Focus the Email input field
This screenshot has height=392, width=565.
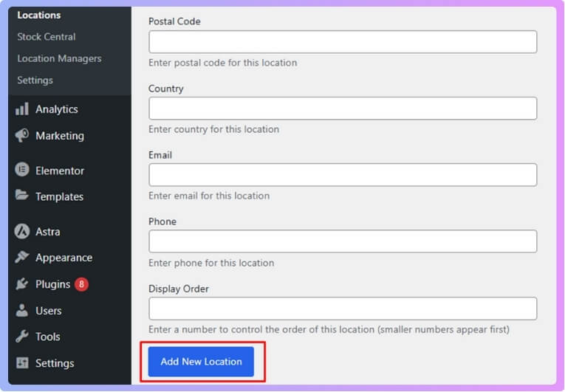343,175
